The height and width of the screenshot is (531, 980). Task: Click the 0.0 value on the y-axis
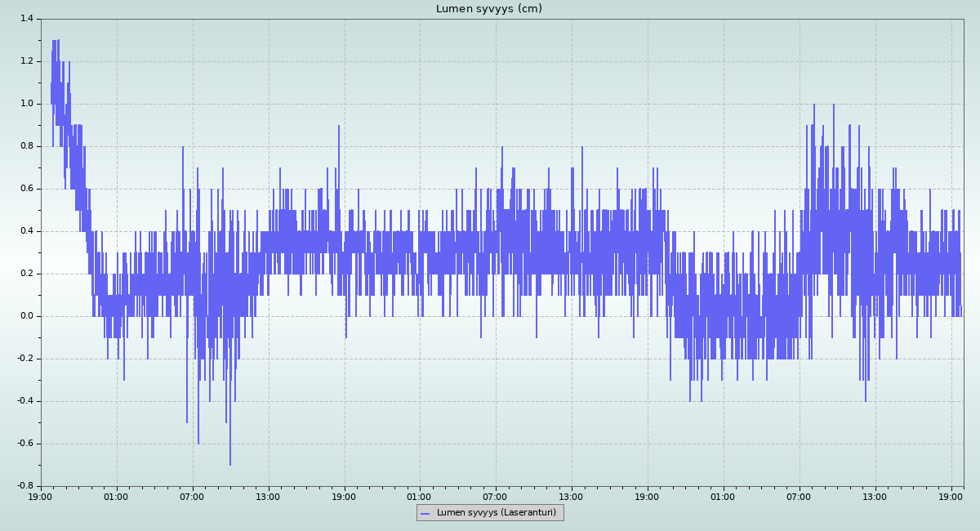pyautogui.click(x=26, y=316)
